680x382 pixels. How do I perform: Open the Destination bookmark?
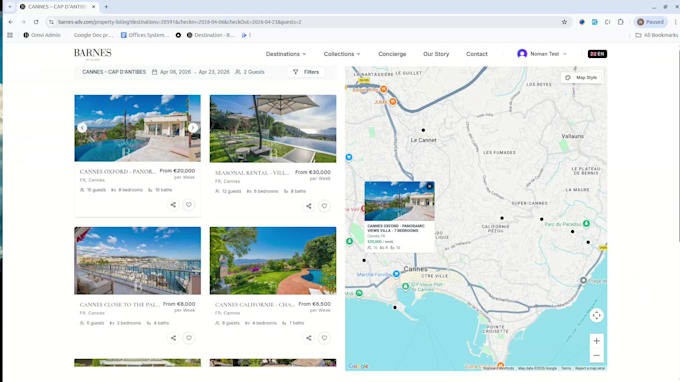coord(210,35)
